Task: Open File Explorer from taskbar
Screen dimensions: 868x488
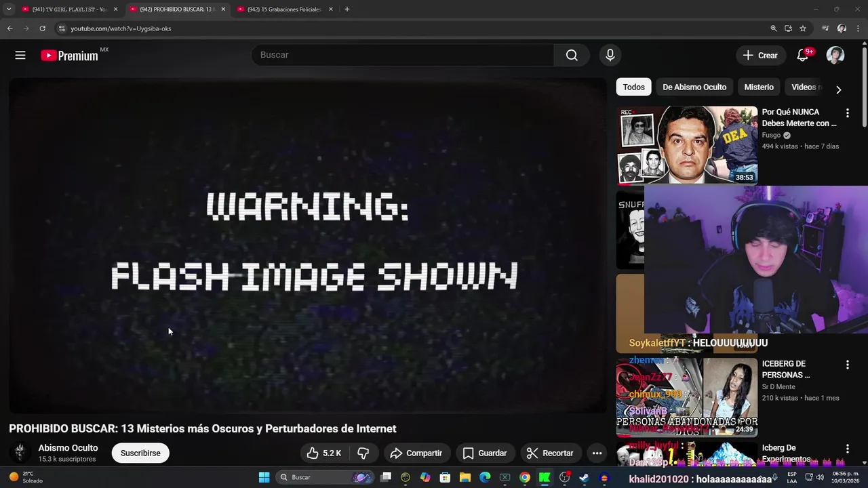Action: (465, 477)
